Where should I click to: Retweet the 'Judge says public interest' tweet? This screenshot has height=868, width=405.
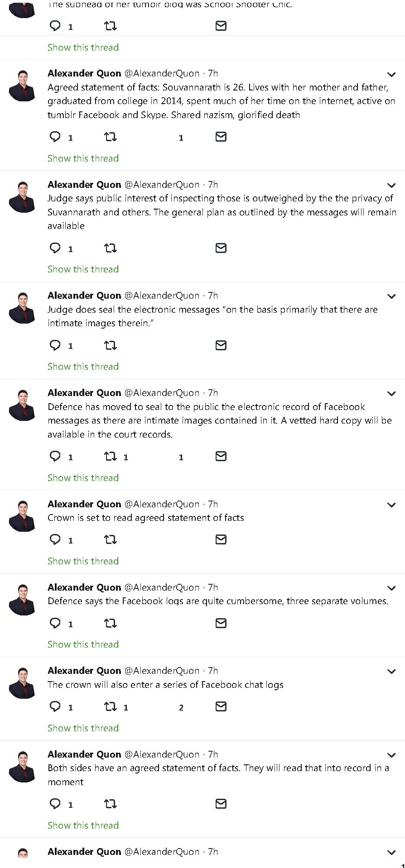tap(111, 248)
